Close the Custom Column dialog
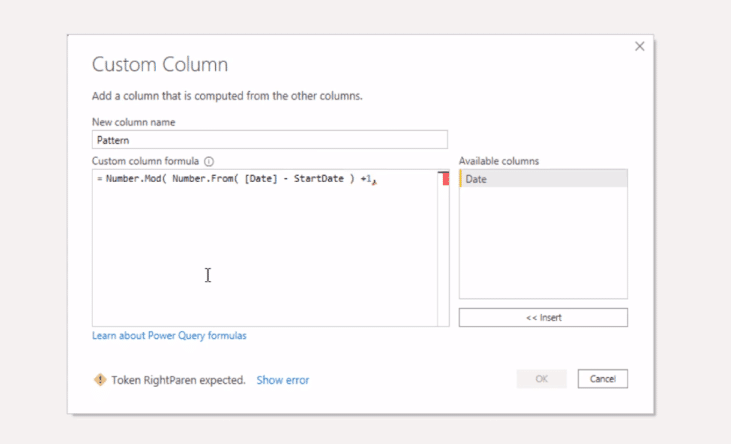The height and width of the screenshot is (444, 731). [x=640, y=46]
